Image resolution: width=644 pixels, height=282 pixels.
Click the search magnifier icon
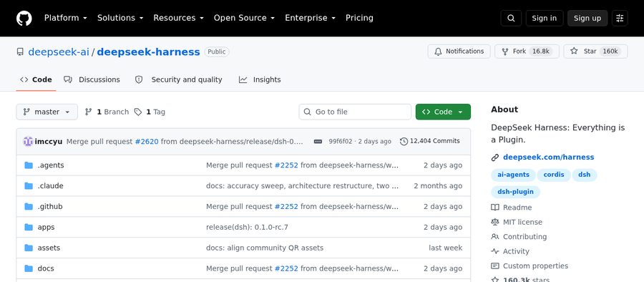click(x=511, y=18)
